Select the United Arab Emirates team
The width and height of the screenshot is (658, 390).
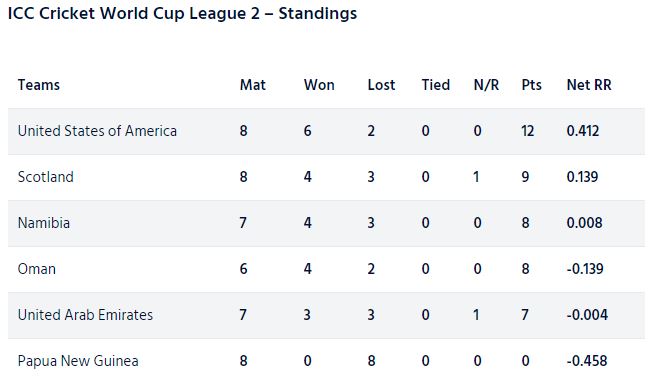(x=85, y=315)
